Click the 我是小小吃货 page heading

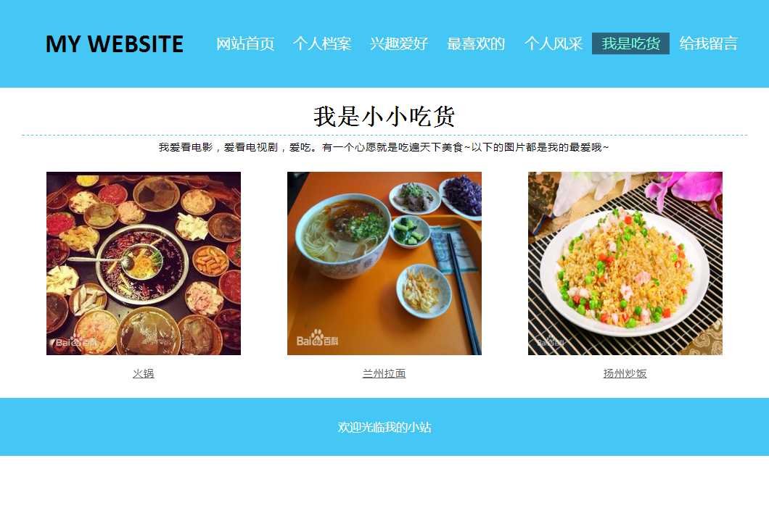(384, 117)
